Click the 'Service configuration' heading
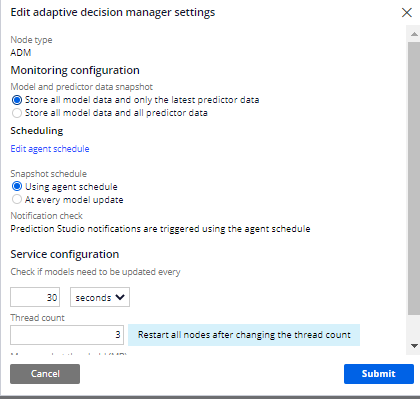The height and width of the screenshot is (399, 420). [65, 254]
